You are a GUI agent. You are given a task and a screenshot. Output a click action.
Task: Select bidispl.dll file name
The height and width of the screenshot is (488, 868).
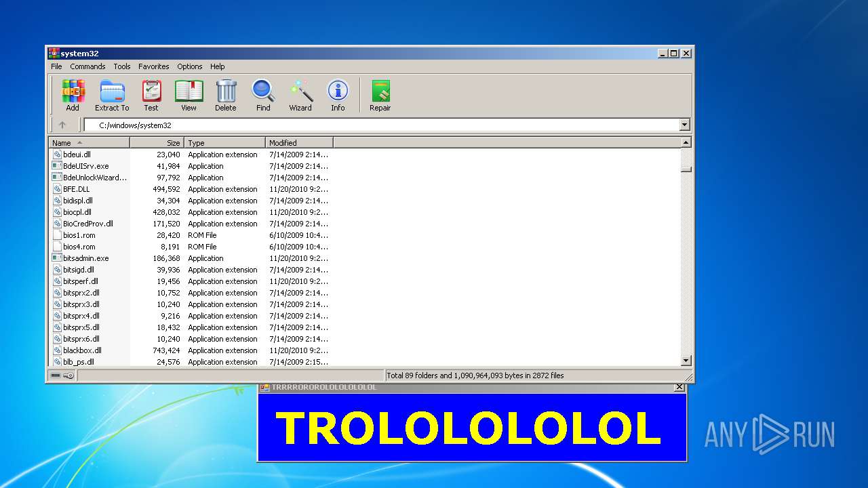pyautogui.click(x=78, y=201)
